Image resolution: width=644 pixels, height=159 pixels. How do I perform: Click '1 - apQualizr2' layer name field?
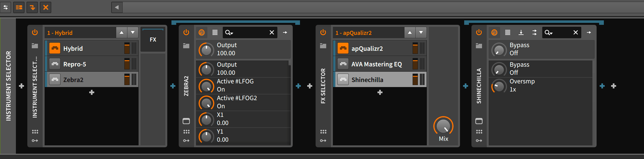point(369,33)
